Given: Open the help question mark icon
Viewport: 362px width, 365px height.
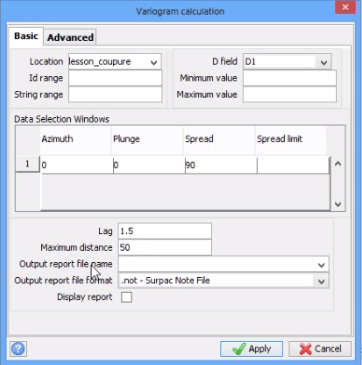Looking at the screenshot, I should click(x=18, y=349).
